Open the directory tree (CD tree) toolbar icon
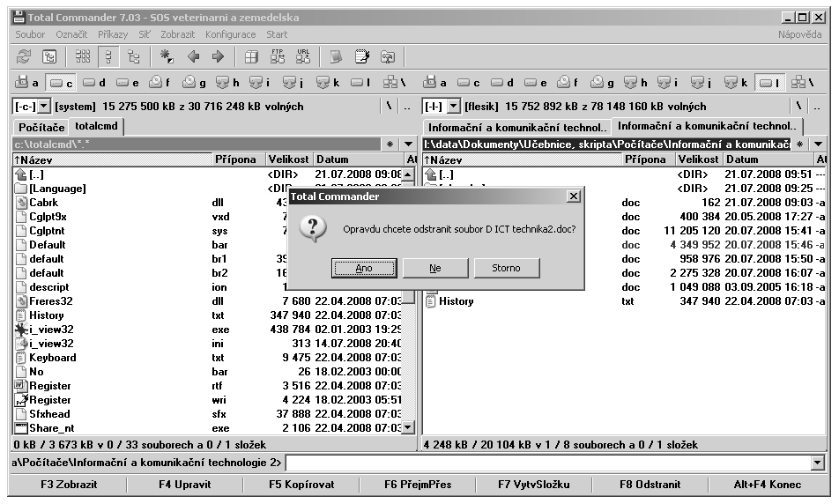 [x=49, y=56]
